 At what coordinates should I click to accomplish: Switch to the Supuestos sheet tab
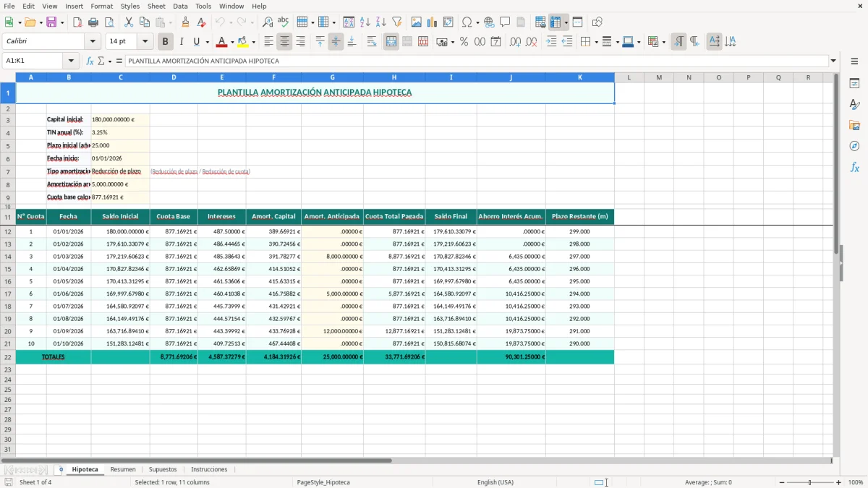(x=163, y=469)
